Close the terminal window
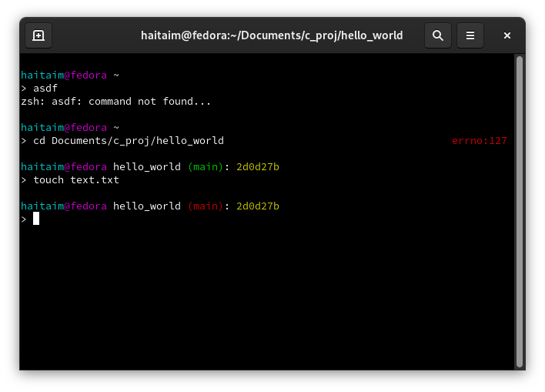545x392 pixels. (x=507, y=35)
